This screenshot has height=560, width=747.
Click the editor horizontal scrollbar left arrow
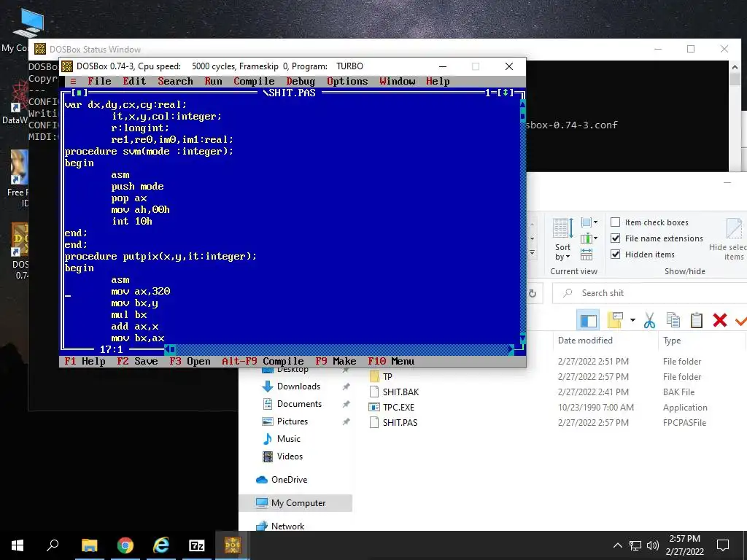coord(167,349)
